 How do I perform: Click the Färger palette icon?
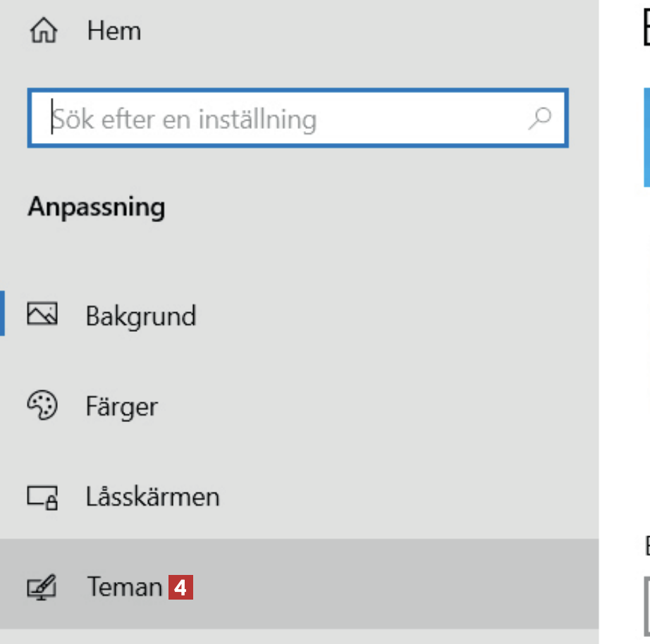click(x=42, y=406)
